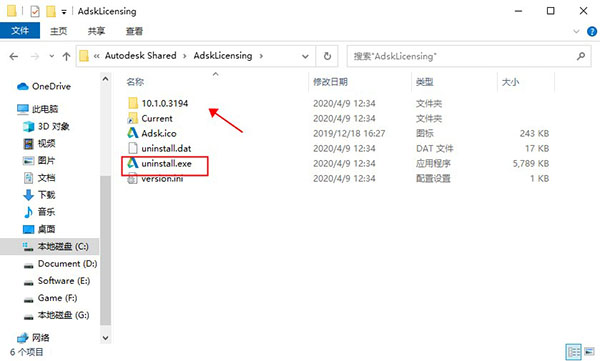Open the Help question mark icon
The image size is (600, 361).
[x=592, y=31]
